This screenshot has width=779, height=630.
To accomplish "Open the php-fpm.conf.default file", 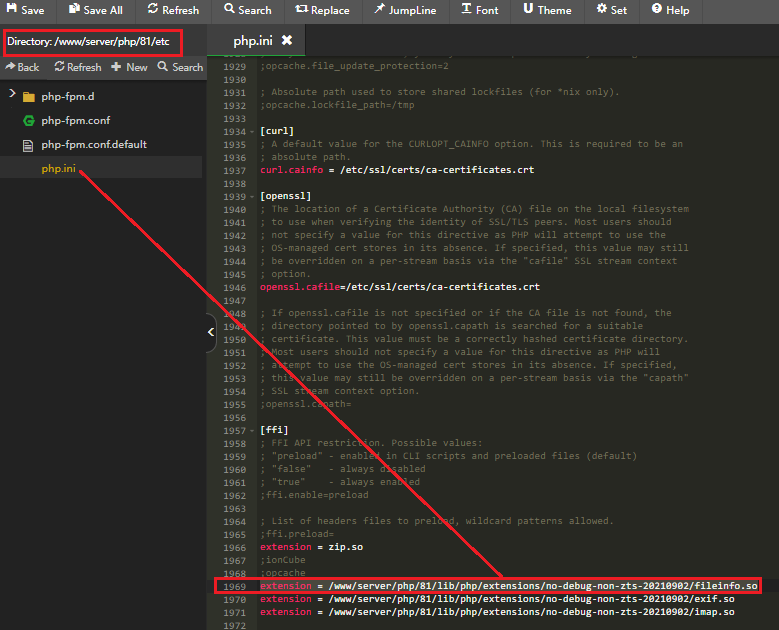I will coord(93,144).
